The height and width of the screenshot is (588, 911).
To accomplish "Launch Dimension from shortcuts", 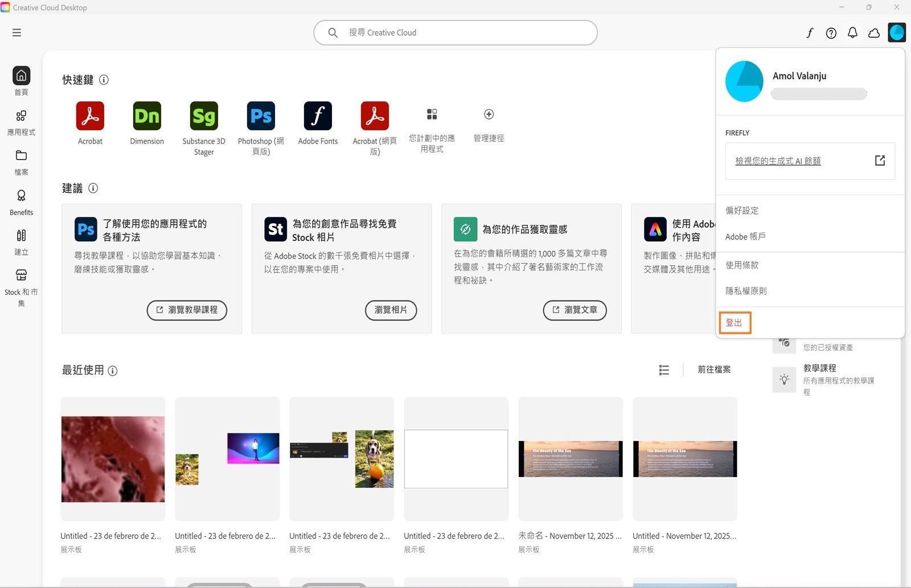I will (147, 116).
